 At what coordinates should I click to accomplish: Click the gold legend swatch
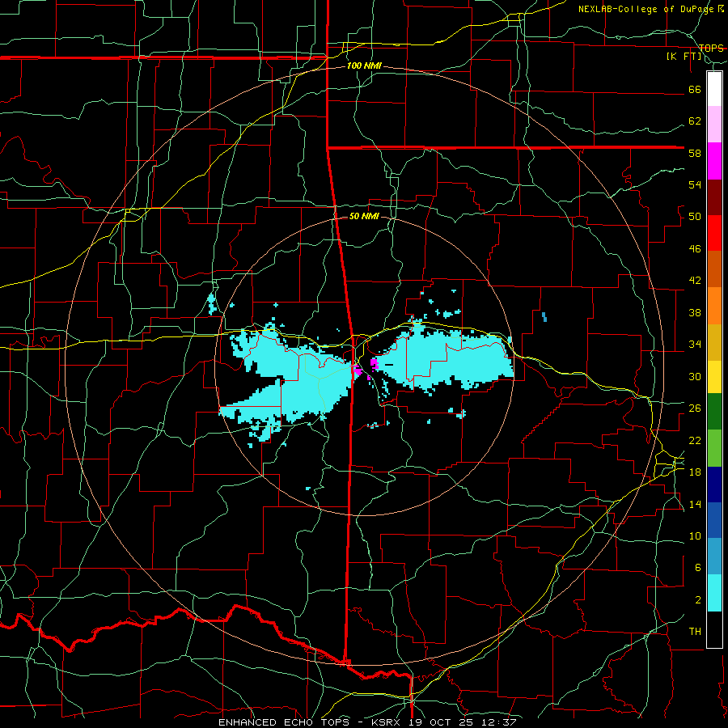tap(714, 341)
